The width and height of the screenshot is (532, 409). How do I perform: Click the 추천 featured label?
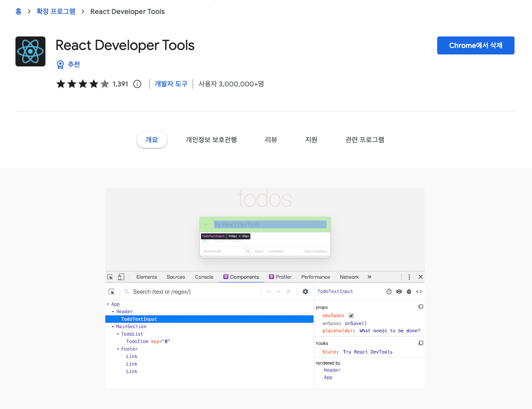pyautogui.click(x=74, y=64)
